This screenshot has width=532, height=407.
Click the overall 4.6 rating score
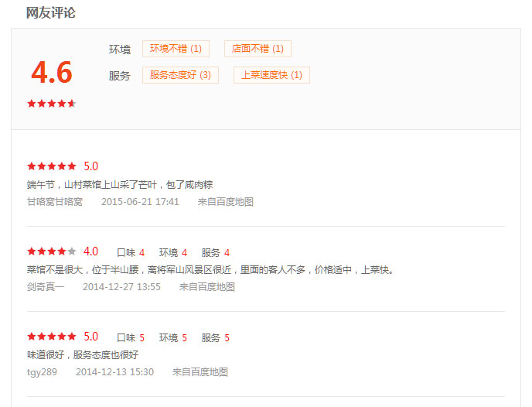pos(52,72)
